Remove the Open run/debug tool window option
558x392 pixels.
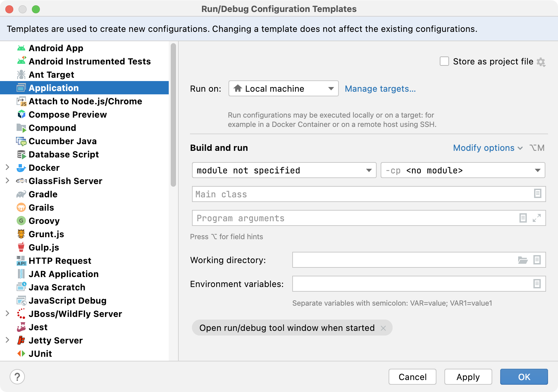tap(383, 328)
